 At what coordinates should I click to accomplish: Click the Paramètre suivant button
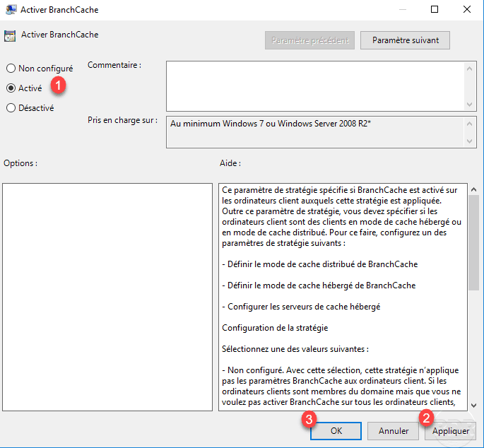click(405, 40)
